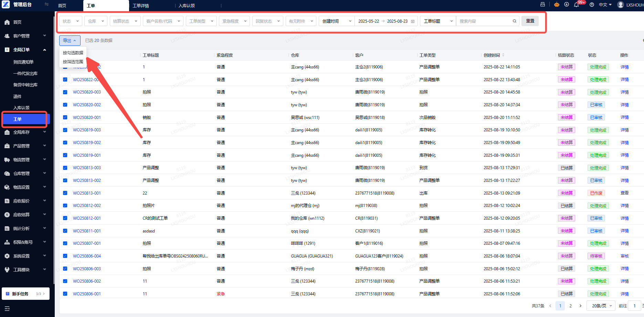The height and width of the screenshot is (317, 644).
Task: Uncheck the row WO250806-001 checkbox
Action: tap(65, 294)
